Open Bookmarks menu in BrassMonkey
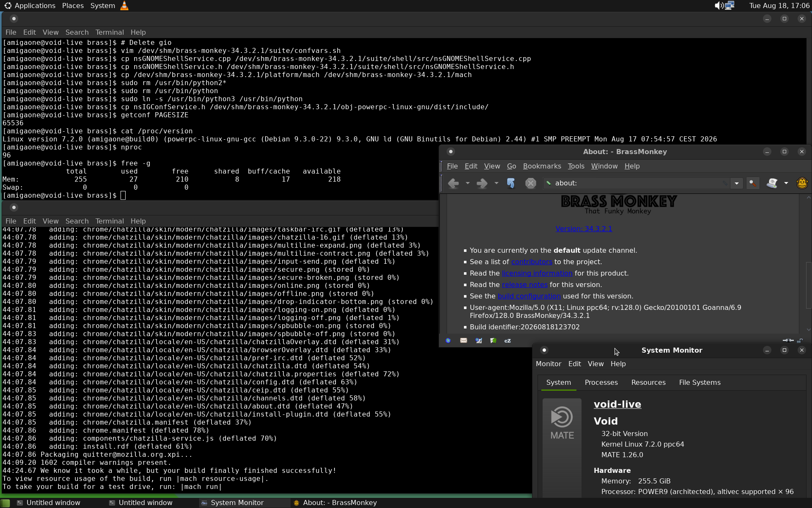Image resolution: width=812 pixels, height=508 pixels. tap(542, 166)
